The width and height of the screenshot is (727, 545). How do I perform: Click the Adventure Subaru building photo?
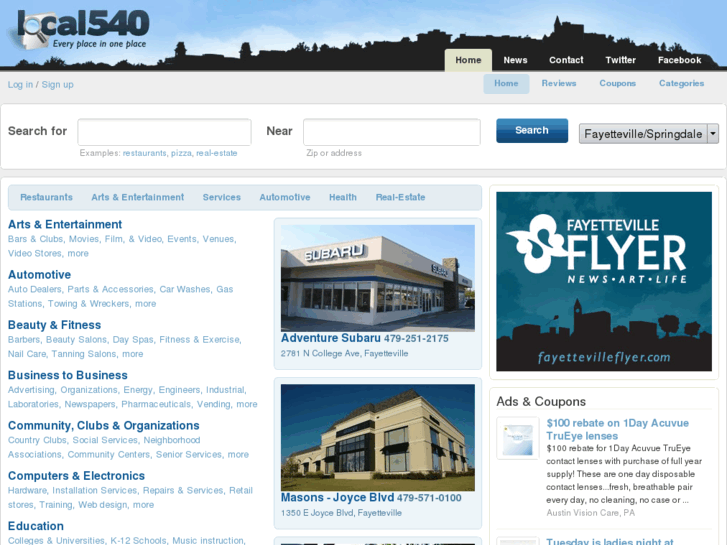tap(378, 278)
